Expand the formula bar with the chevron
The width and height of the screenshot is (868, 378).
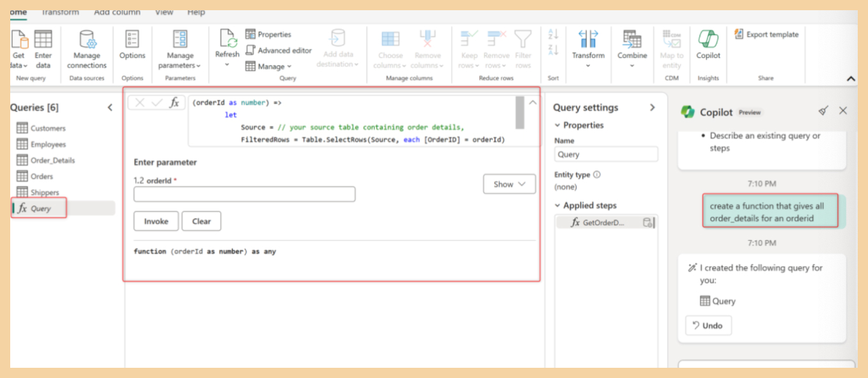(x=532, y=102)
